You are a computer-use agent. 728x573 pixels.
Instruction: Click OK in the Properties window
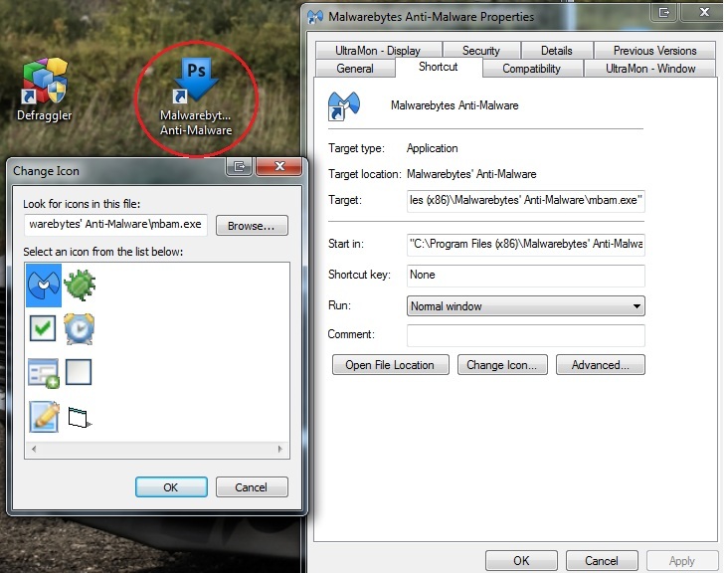(521, 560)
